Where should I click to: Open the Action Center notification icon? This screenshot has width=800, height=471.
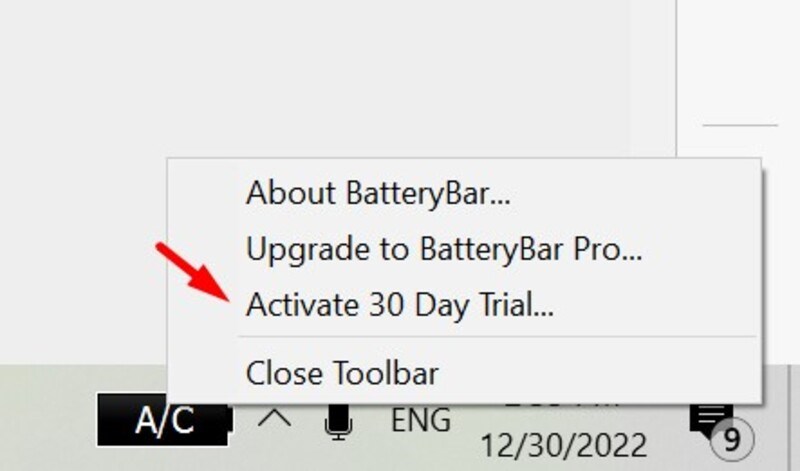point(712,421)
